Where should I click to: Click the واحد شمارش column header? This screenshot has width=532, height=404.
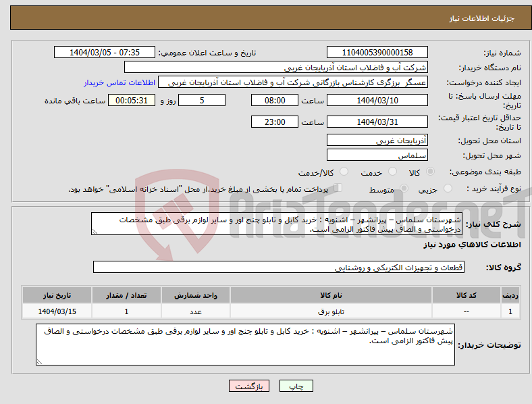click(x=196, y=295)
